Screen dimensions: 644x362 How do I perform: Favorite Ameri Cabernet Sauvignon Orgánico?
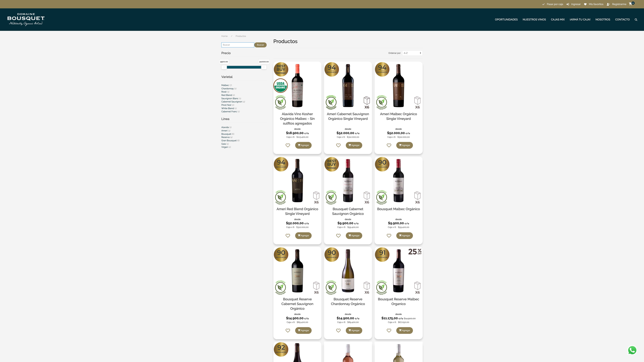click(338, 145)
